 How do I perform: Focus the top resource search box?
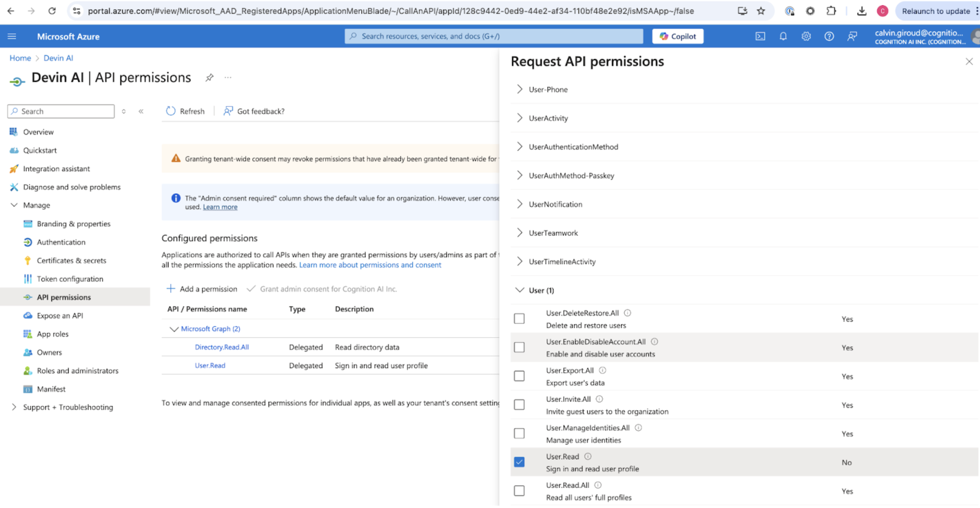coord(495,36)
